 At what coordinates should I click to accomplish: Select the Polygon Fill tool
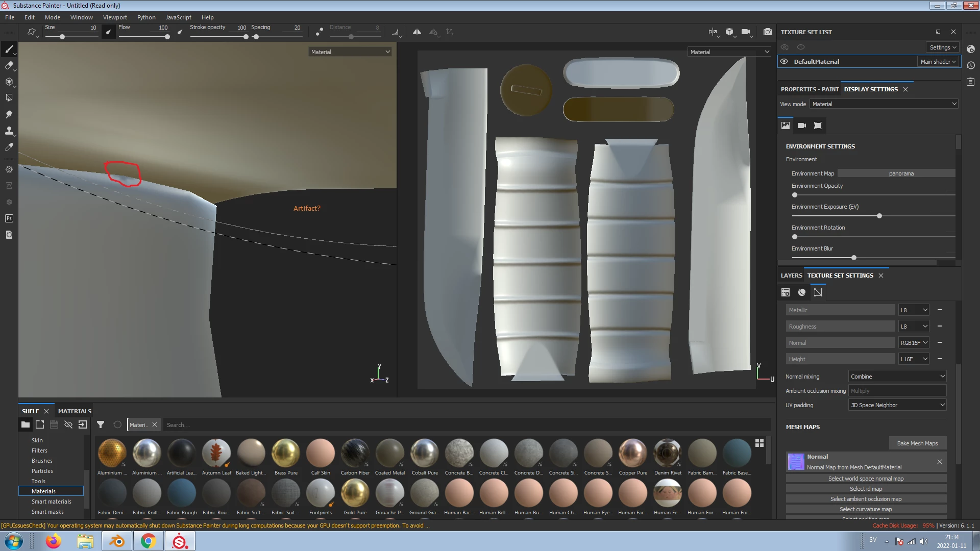pos(9,98)
